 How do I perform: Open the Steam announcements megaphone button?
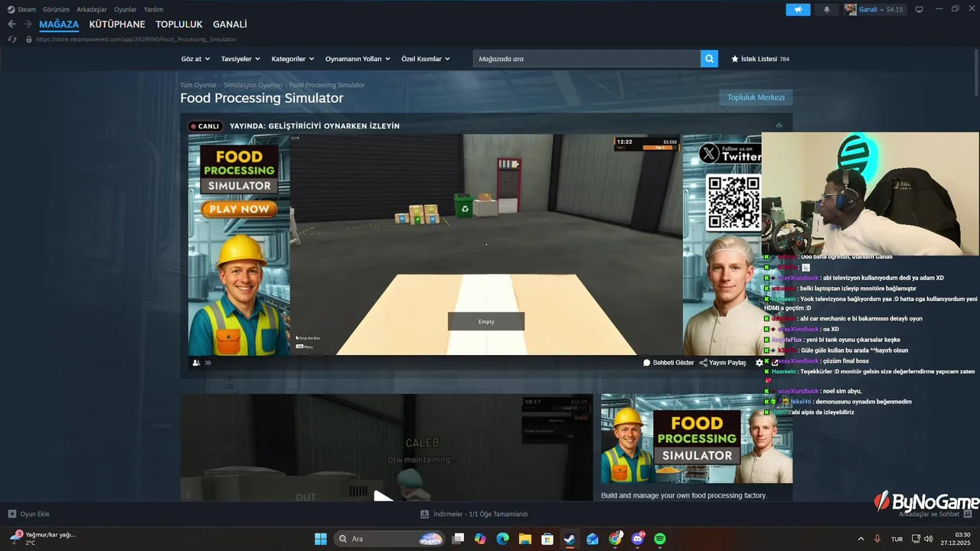(x=798, y=9)
